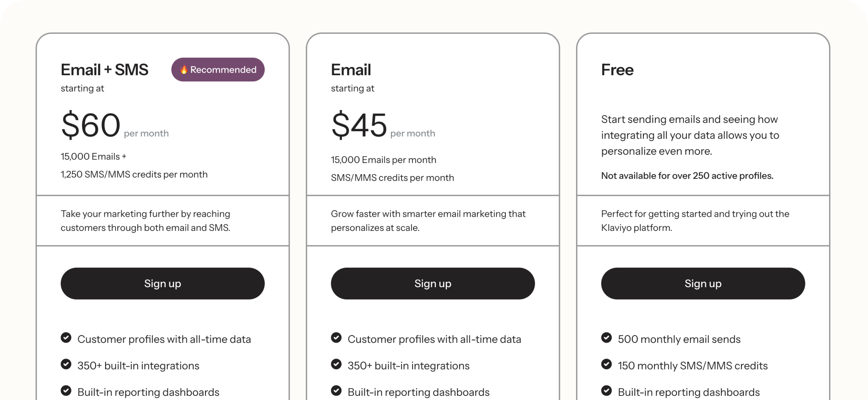Click the 1,250 SMS/MMS credits per month text

tap(134, 174)
